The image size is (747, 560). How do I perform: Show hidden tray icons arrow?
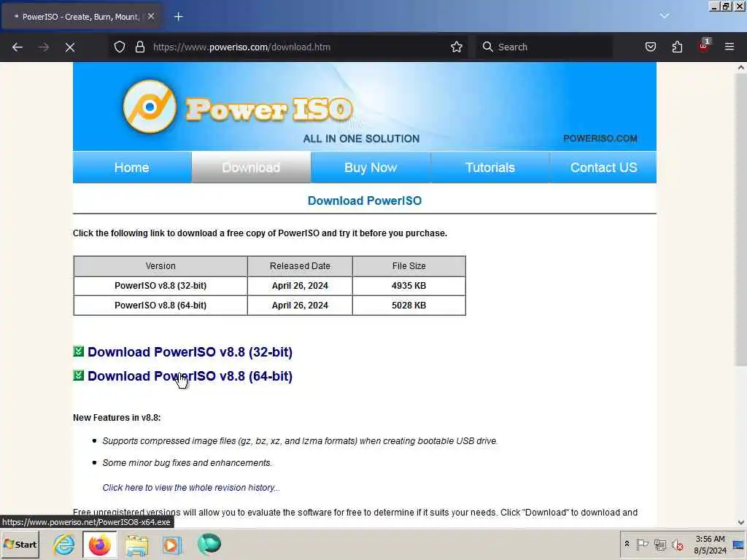coord(627,543)
